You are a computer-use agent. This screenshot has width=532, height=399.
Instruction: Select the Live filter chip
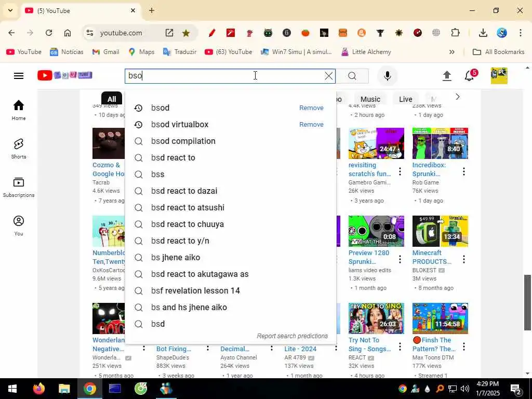pos(405,99)
